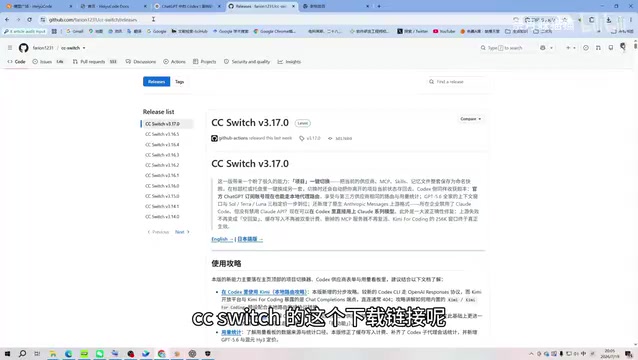Open the Japanese release notes link
The height and width of the screenshot is (360, 638).
point(250,239)
